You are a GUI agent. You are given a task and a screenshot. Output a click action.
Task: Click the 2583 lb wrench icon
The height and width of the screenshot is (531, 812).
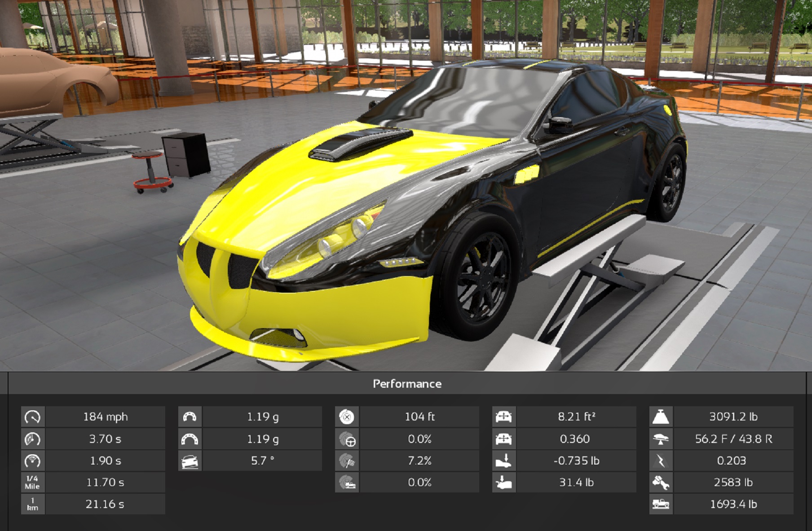click(x=661, y=483)
